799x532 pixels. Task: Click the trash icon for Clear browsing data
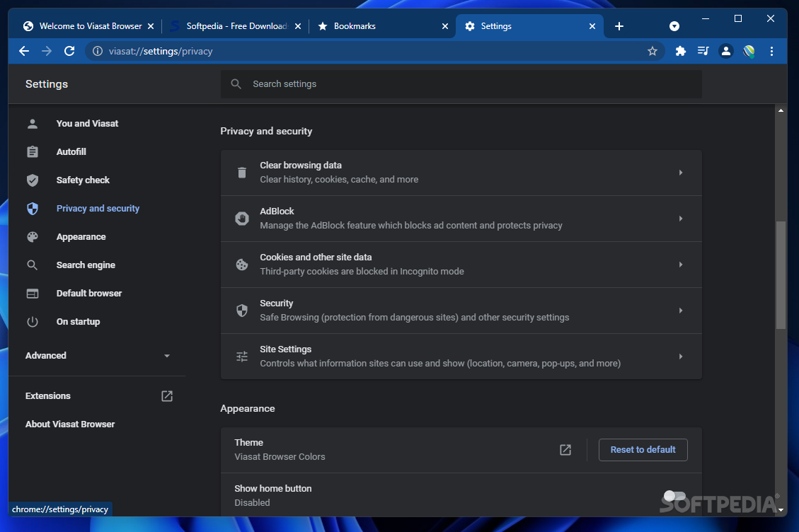tap(242, 173)
